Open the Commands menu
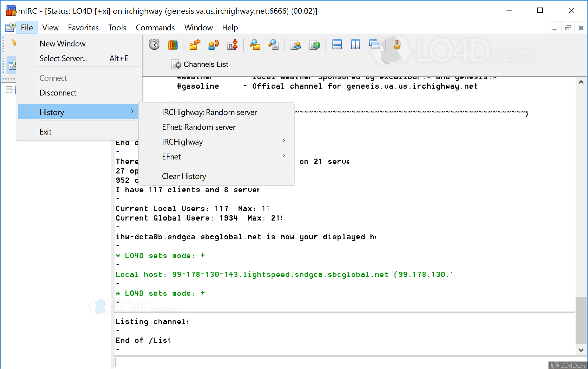The image size is (588, 369). (155, 27)
